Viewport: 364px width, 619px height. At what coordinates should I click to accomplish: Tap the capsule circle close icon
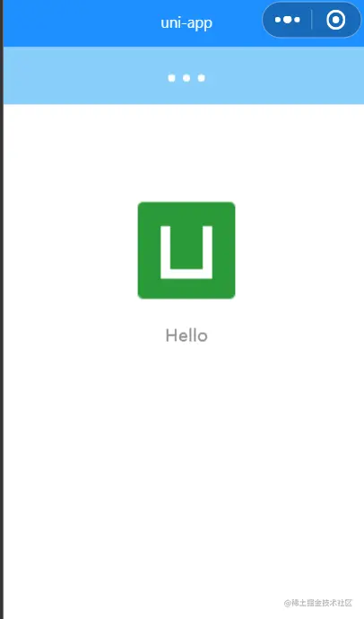coord(336,20)
